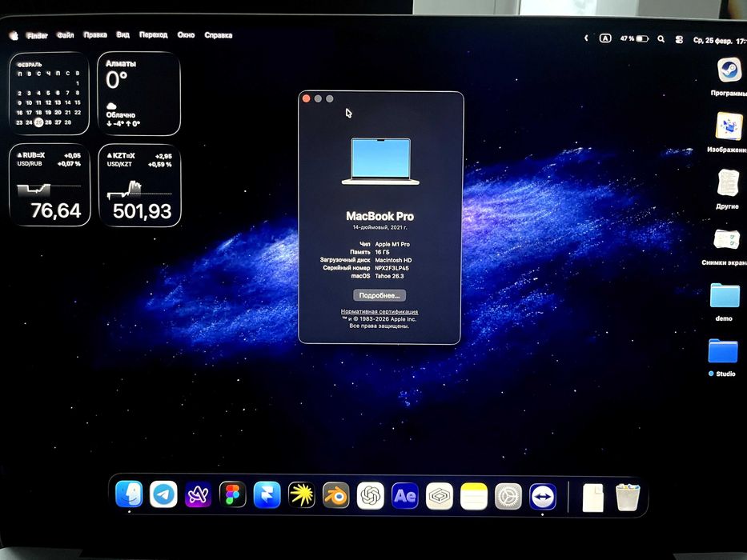Open the document stack in the Dock
747x560 pixels.
click(x=593, y=498)
